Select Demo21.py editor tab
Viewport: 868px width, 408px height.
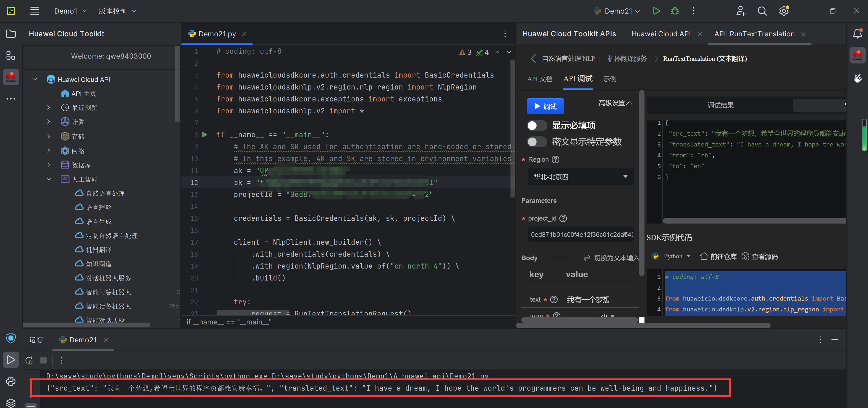(217, 34)
